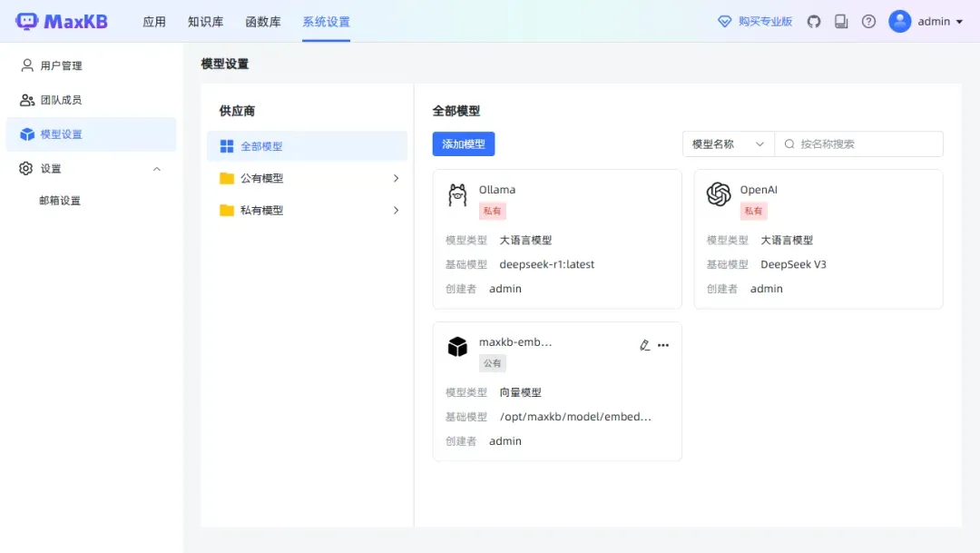The image size is (980, 553).
Task: Click the diamond icon for professional edition
Action: point(724,21)
